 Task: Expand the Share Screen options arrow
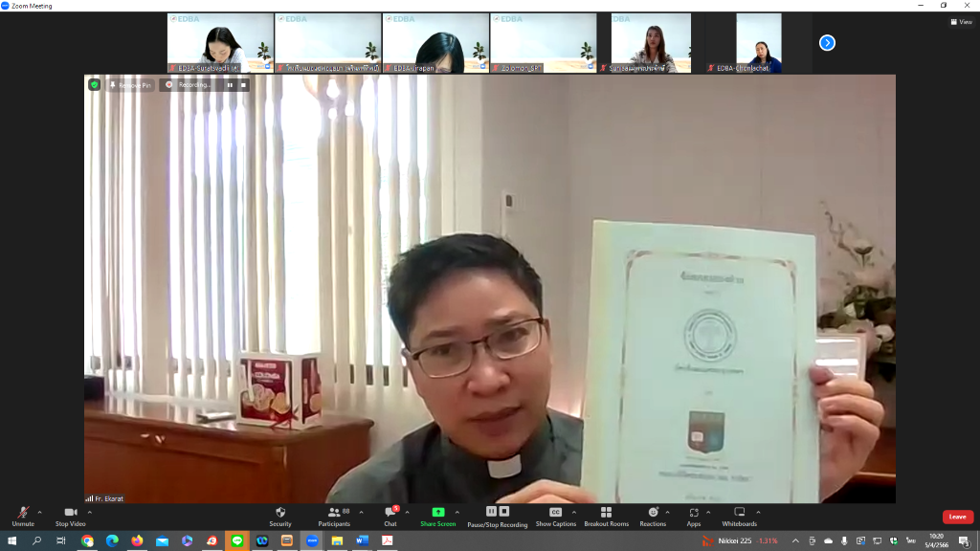tap(457, 513)
